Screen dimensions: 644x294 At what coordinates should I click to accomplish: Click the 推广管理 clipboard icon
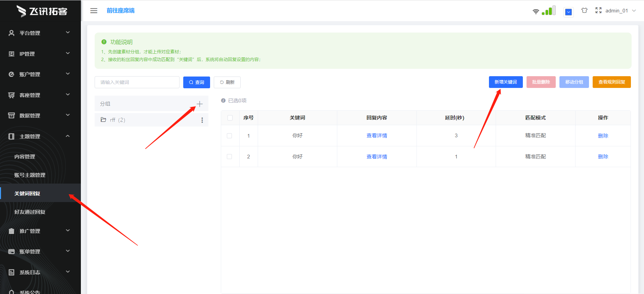pos(11,231)
